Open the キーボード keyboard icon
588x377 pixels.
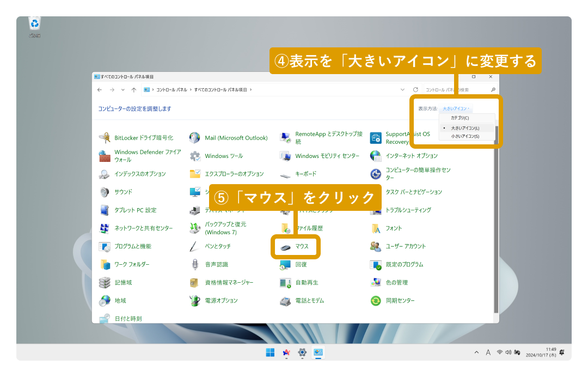(x=285, y=175)
